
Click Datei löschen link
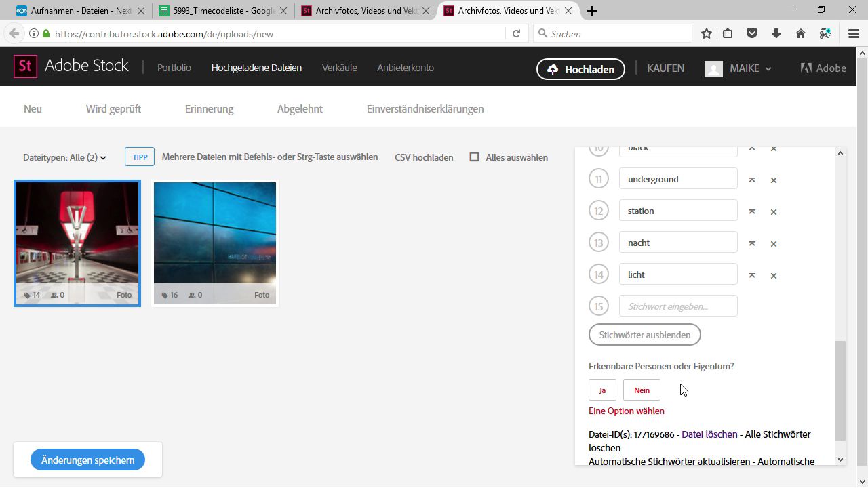[709, 434]
